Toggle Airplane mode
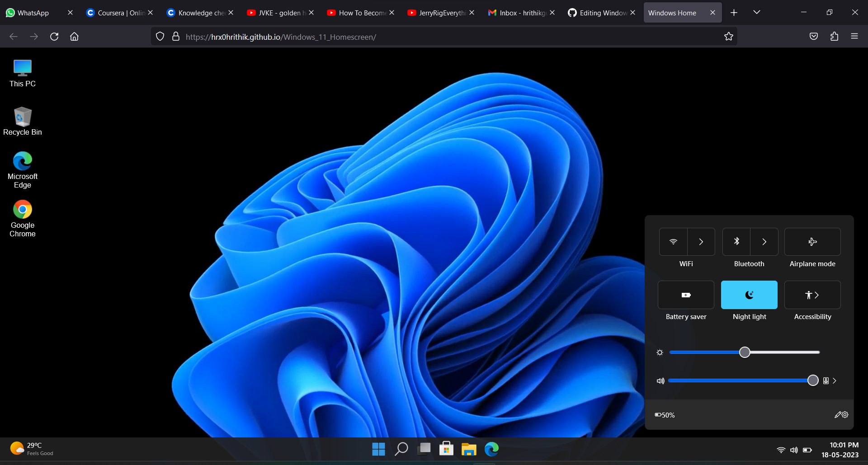The height and width of the screenshot is (465, 868). (x=812, y=242)
